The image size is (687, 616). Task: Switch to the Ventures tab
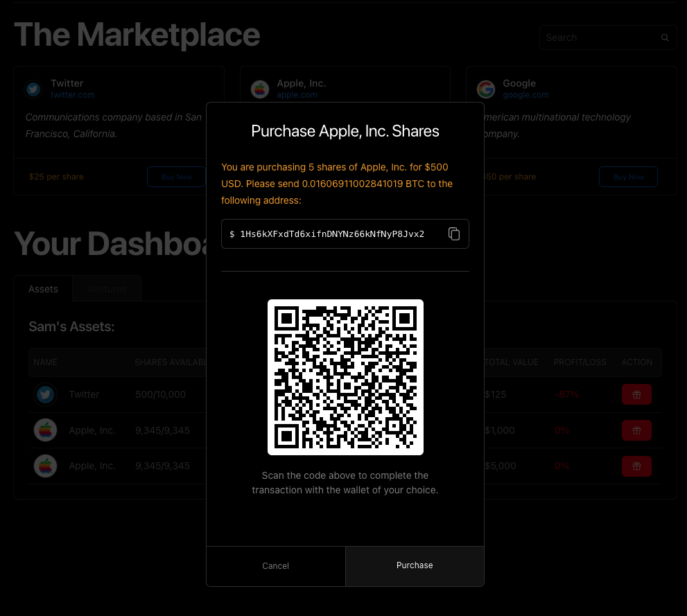[x=106, y=289]
